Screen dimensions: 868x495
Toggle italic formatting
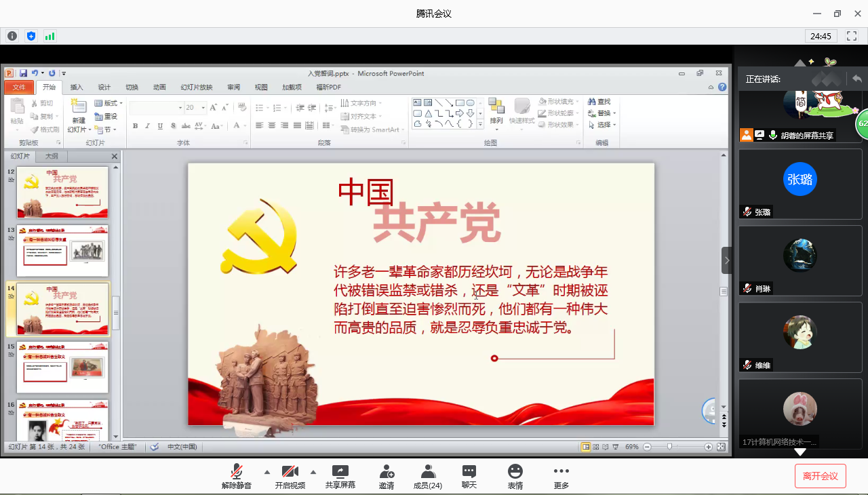[148, 125]
